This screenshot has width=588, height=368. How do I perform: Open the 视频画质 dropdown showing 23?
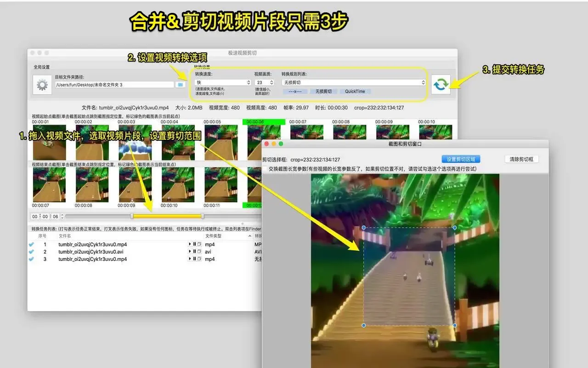[264, 82]
